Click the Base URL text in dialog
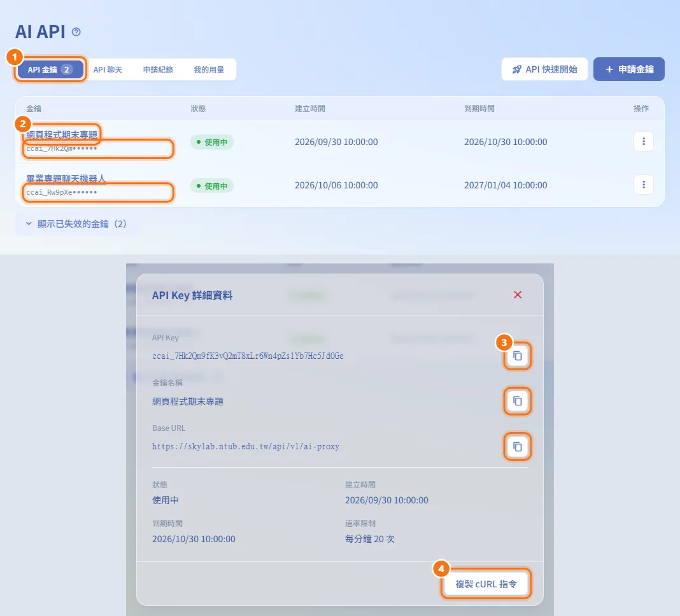 pyautogui.click(x=246, y=446)
